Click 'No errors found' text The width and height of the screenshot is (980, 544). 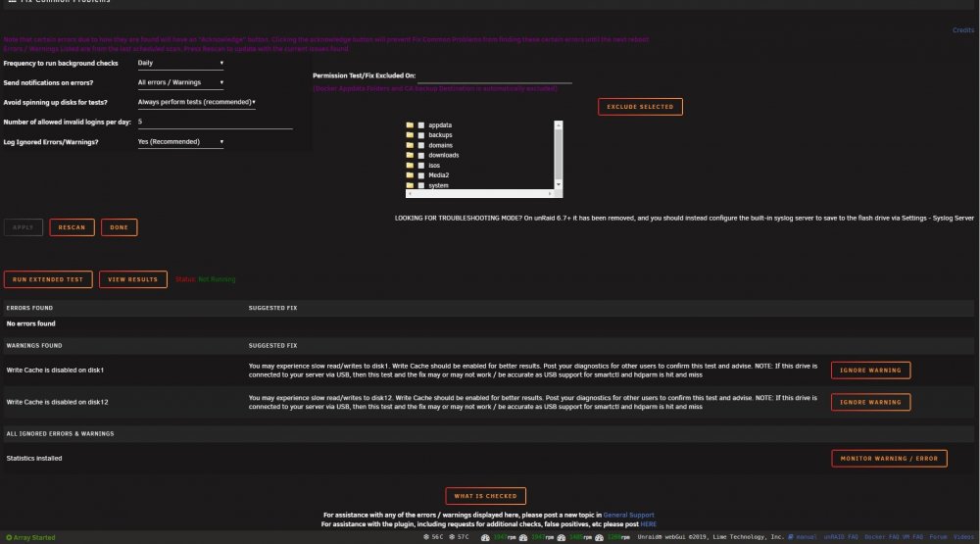(30, 323)
